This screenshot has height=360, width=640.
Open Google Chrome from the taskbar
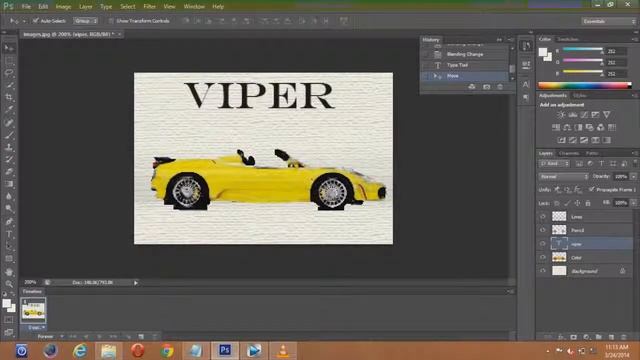click(167, 351)
